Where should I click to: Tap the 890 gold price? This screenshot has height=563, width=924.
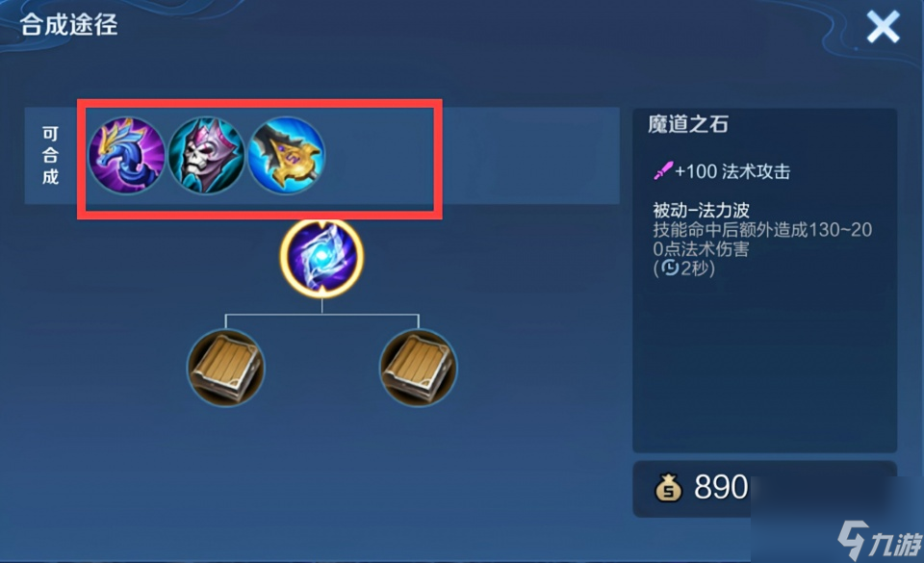coord(721,487)
